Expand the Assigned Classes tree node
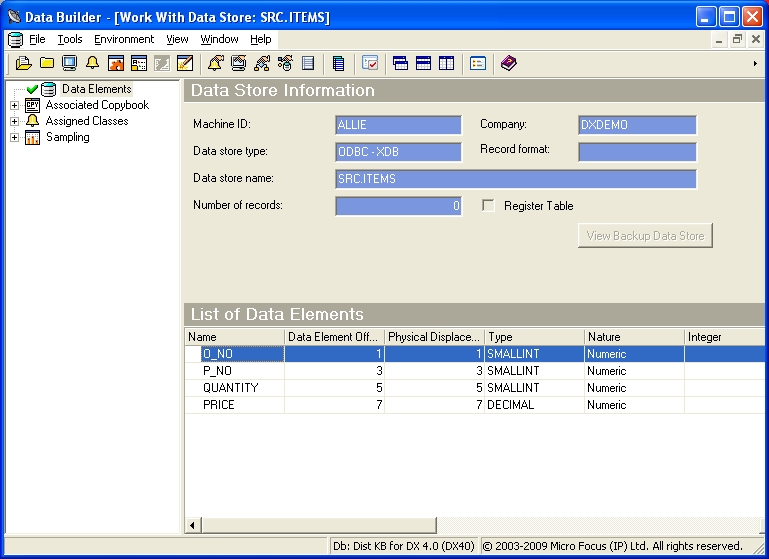The width and height of the screenshot is (769, 559). tap(15, 122)
